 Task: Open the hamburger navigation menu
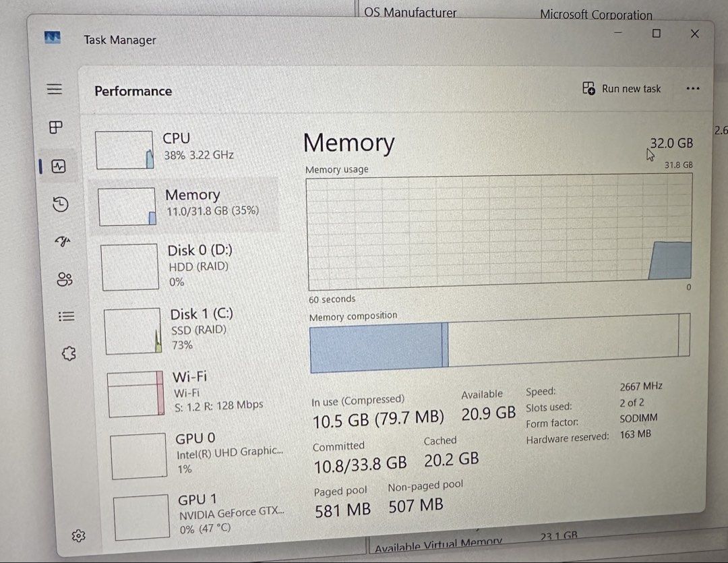click(55, 89)
